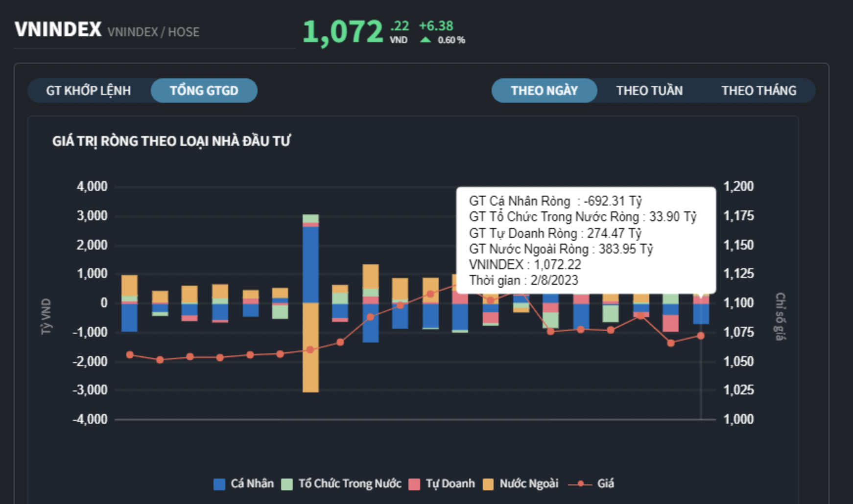Screen dimensions: 853x504
Task: Hide the Nước Ngoài series via legend text
Action: [x=529, y=484]
